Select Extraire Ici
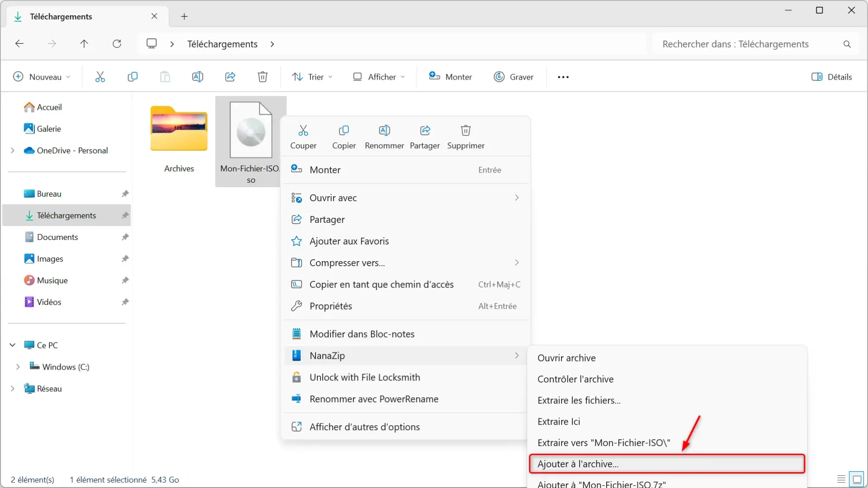Viewport: 868px width, 488px height. [667, 422]
